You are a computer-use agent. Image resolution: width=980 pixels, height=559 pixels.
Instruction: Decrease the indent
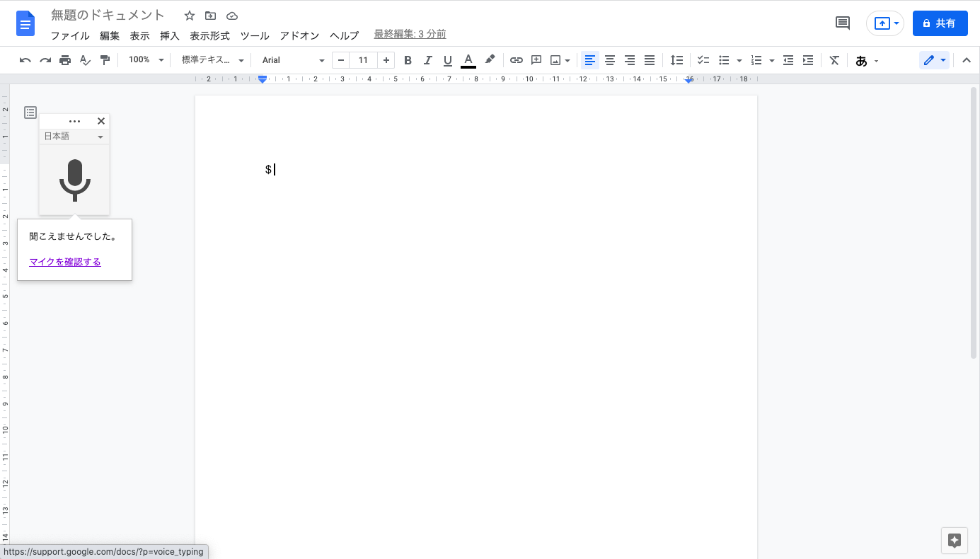(x=788, y=60)
